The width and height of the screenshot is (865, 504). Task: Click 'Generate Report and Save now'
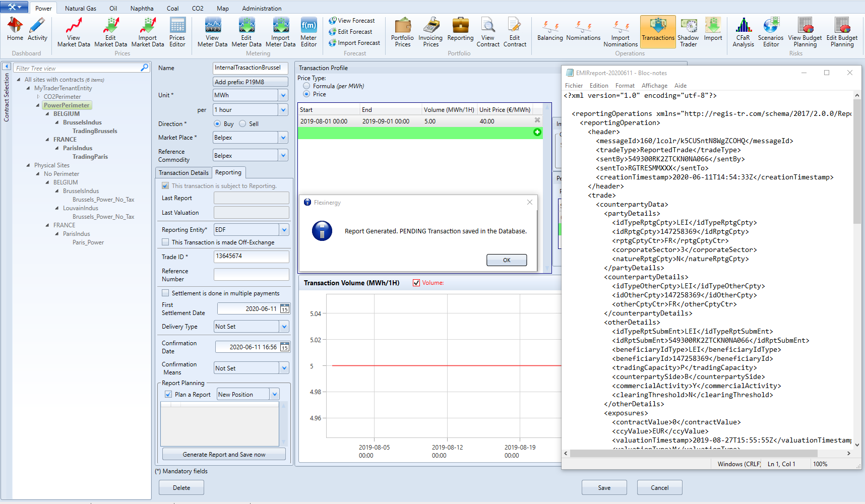tap(224, 454)
